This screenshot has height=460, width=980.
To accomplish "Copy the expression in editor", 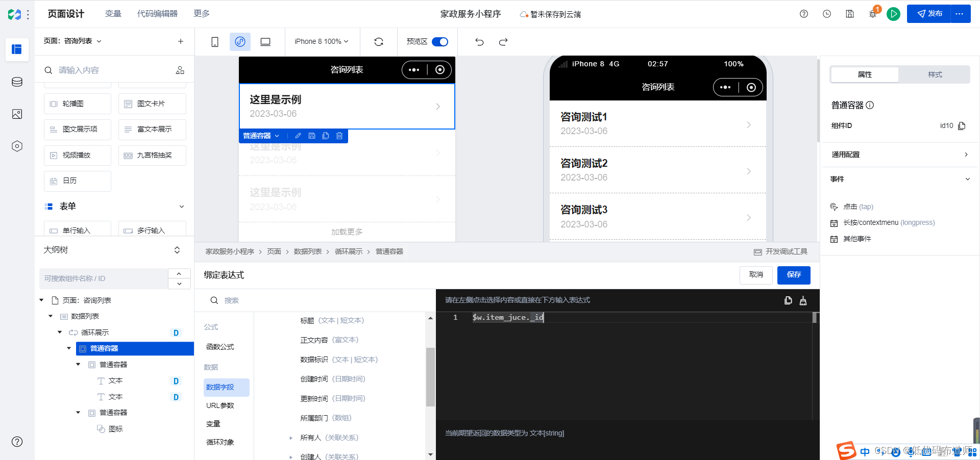I will pos(788,300).
